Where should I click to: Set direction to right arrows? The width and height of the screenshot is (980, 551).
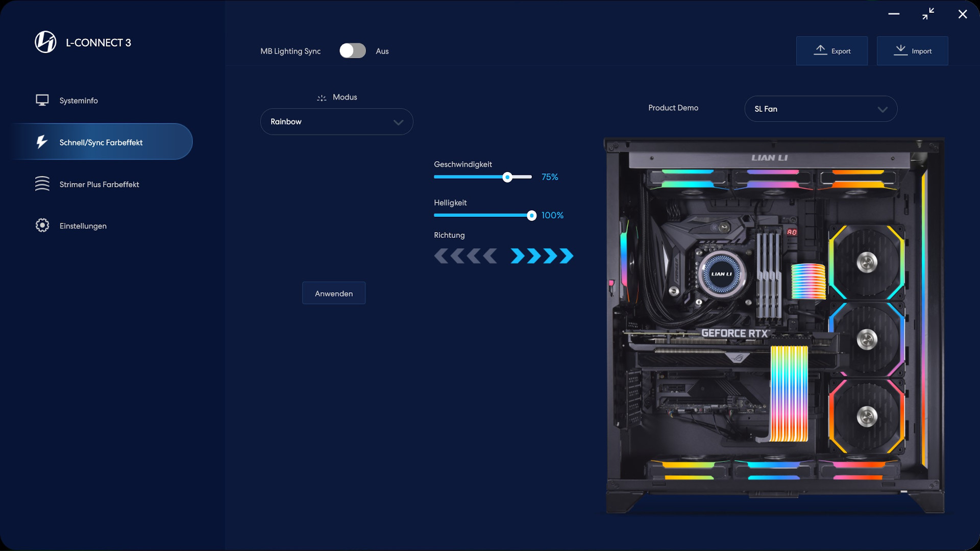(542, 256)
